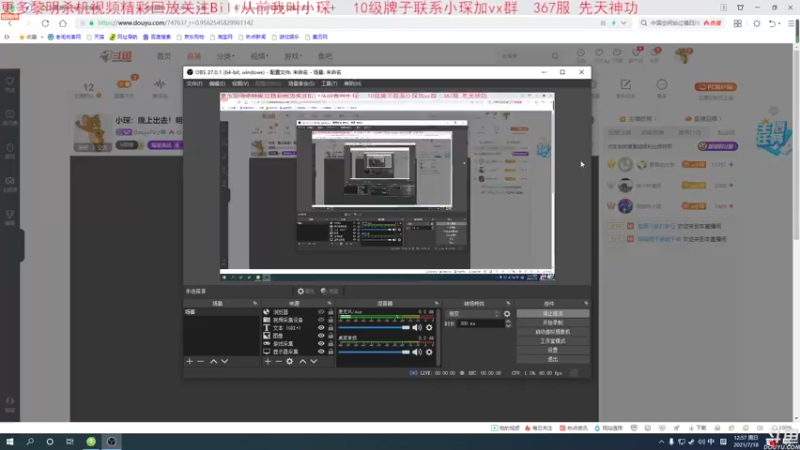
Task: Open source properties gear below sources list
Action: (x=290, y=361)
